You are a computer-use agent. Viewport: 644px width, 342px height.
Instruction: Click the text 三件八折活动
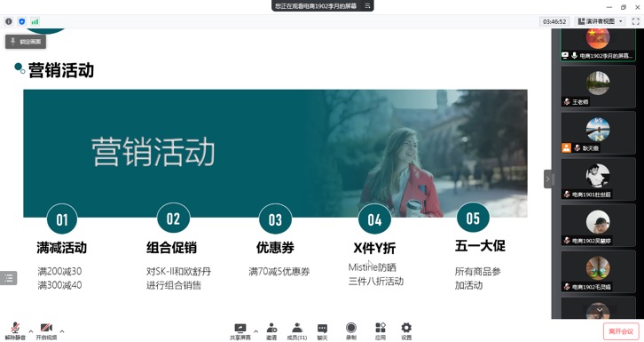point(376,282)
